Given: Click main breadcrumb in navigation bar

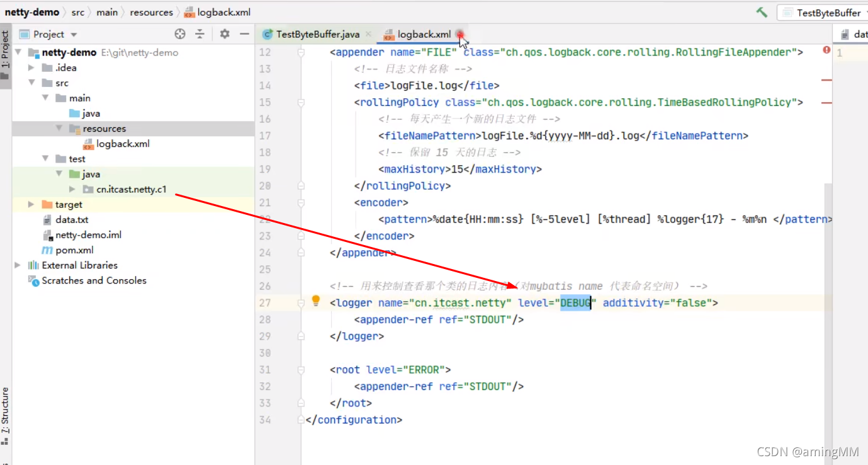Looking at the screenshot, I should (107, 12).
